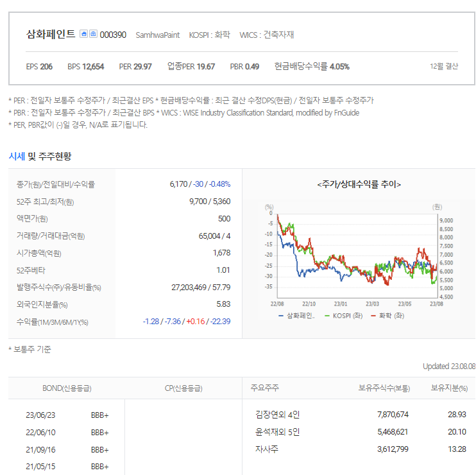The width and height of the screenshot is (476, 475).
Task: Click the 22/10 x-axis label on chart
Action: click(309, 304)
